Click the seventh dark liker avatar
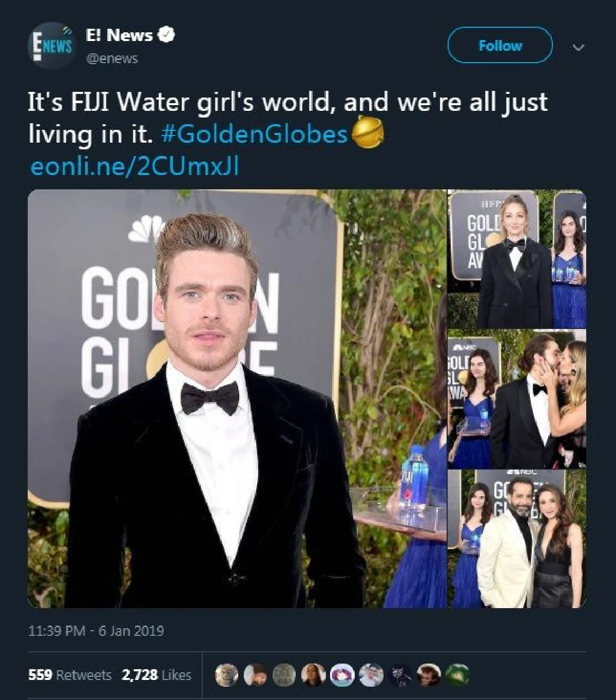This screenshot has width=616, height=700. (x=399, y=674)
